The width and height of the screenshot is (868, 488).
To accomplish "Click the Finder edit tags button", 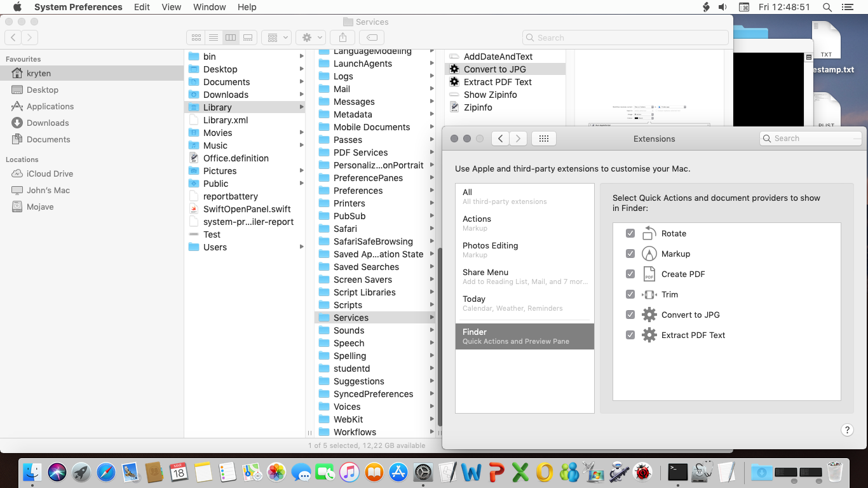I will click(373, 37).
